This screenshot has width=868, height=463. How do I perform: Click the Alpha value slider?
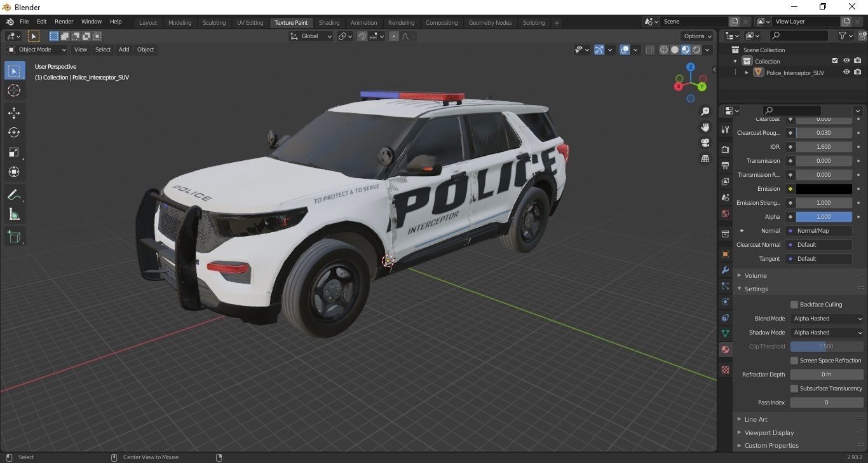click(824, 217)
